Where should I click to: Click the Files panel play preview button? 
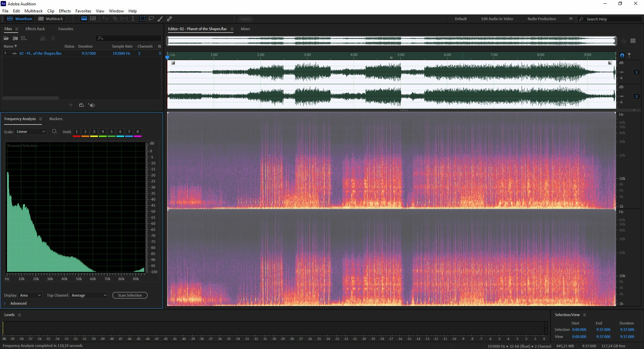click(71, 105)
